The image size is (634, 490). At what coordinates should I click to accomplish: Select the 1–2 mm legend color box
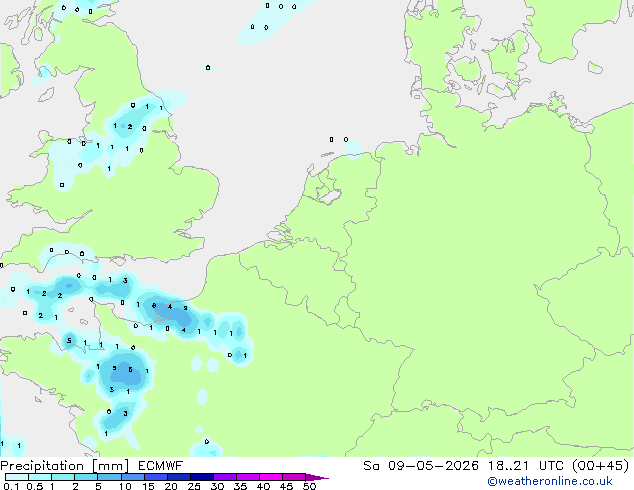(x=63, y=477)
